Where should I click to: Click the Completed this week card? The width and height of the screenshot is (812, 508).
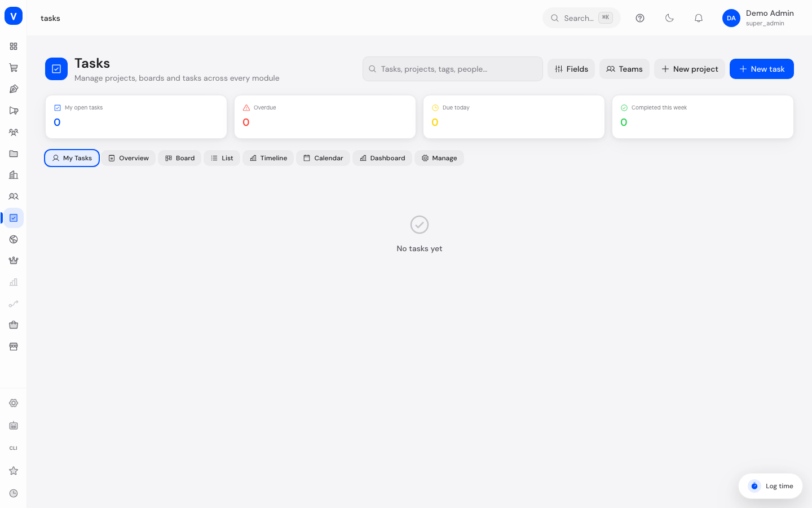(x=703, y=117)
